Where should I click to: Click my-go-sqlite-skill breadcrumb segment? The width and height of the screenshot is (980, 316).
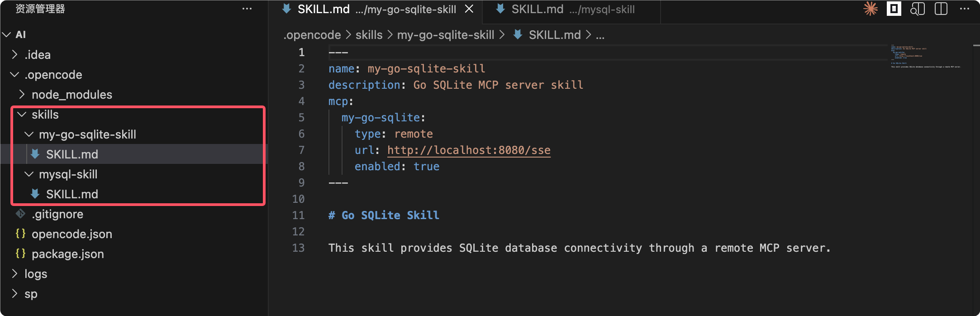(x=446, y=35)
